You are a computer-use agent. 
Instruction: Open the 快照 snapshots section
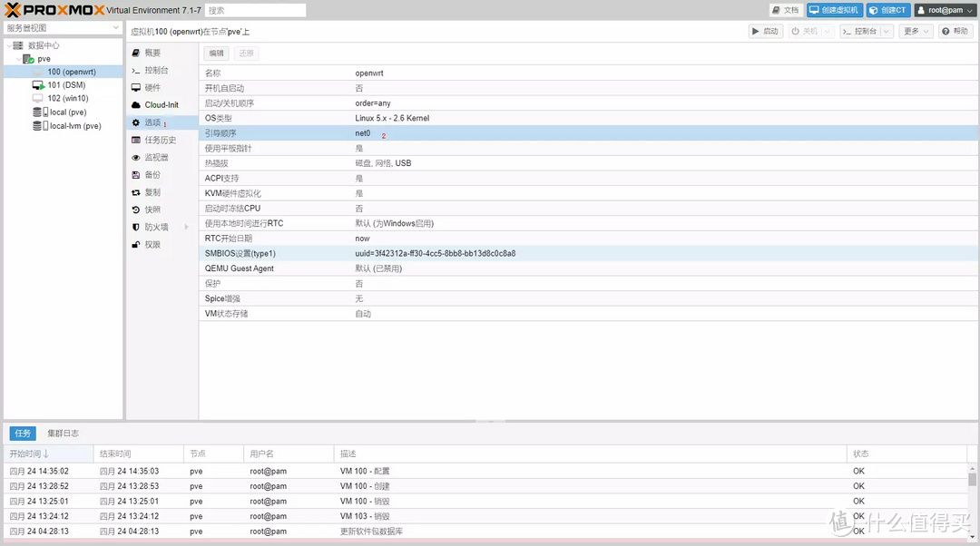coord(152,210)
